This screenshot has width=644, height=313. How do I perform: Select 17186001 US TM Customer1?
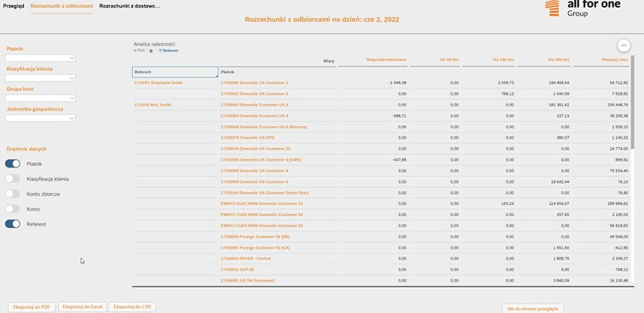[247, 281]
